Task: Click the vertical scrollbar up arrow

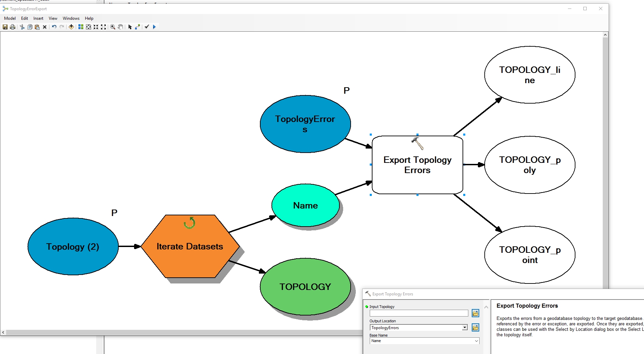Action: tap(605, 35)
